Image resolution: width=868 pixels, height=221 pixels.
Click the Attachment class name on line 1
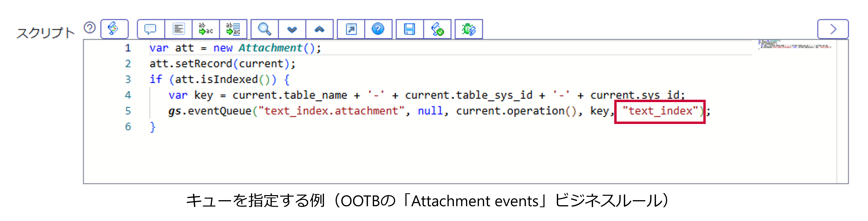pos(270,48)
